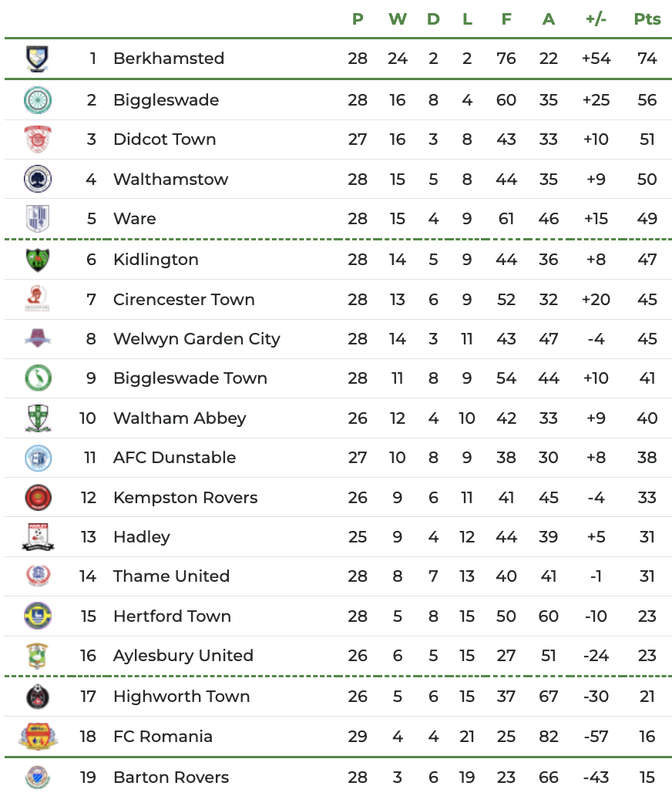Open the Welwyn Garden City team link
This screenshot has width=672, height=806.
197,339
